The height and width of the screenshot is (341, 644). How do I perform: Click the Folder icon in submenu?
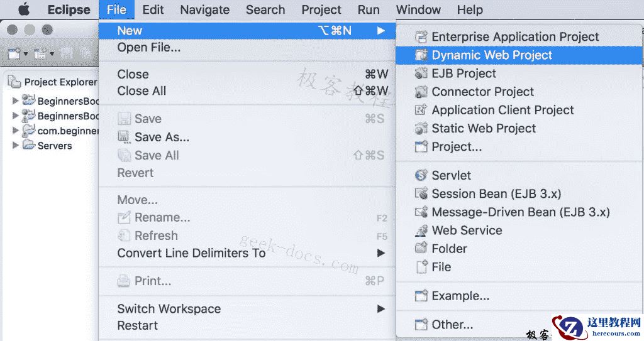pyautogui.click(x=421, y=248)
